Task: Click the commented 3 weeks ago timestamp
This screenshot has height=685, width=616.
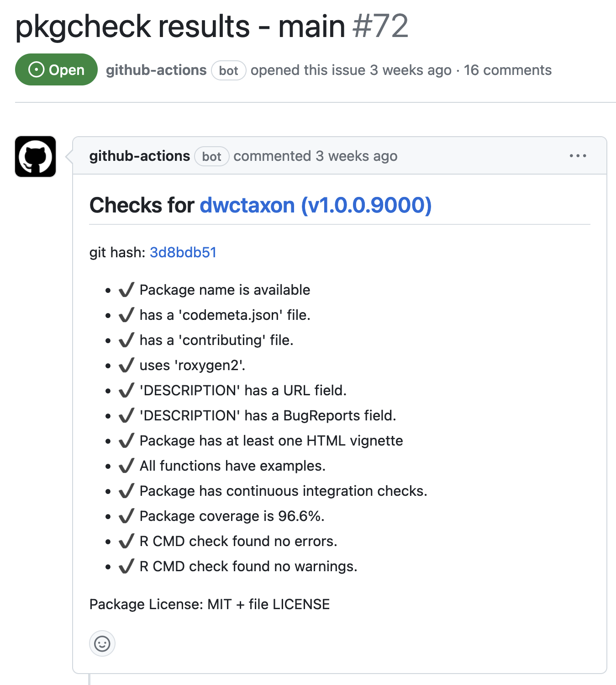Action: point(316,156)
